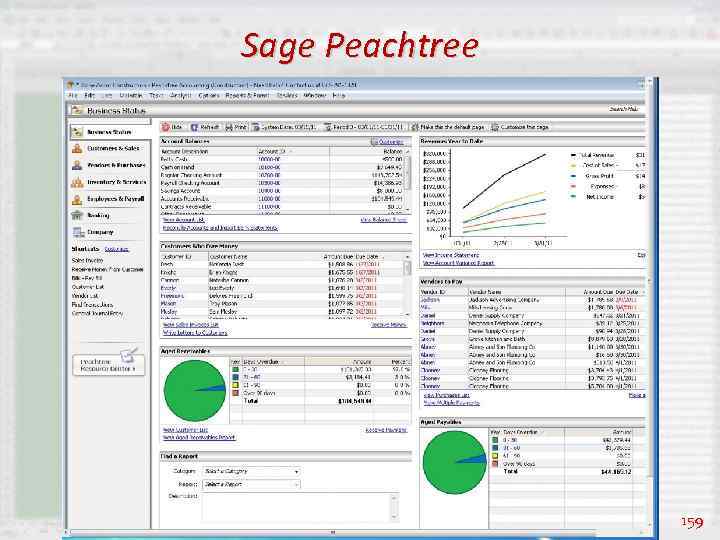The width and height of the screenshot is (720, 540).
Task: Click Receive Money link under Customers Who Owe Money
Action: click(388, 325)
